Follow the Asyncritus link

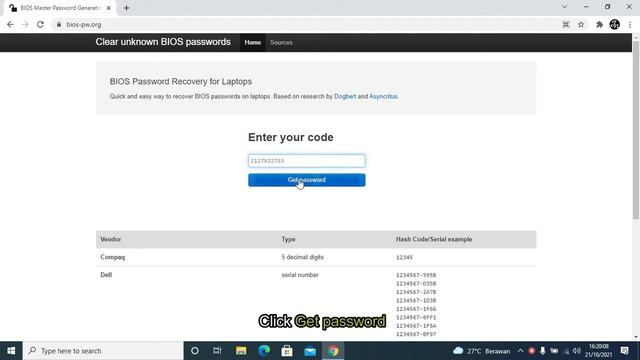coord(383,96)
